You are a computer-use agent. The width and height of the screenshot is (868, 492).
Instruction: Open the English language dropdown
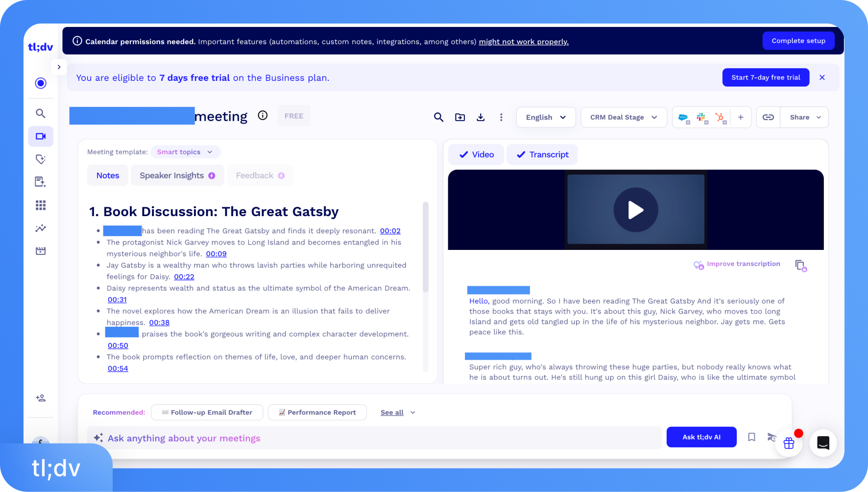click(546, 118)
